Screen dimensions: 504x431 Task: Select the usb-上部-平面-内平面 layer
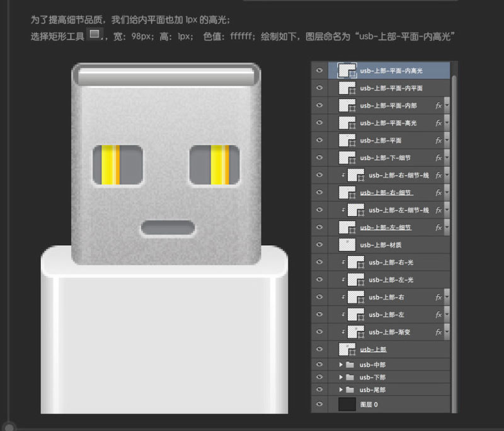[x=391, y=88]
